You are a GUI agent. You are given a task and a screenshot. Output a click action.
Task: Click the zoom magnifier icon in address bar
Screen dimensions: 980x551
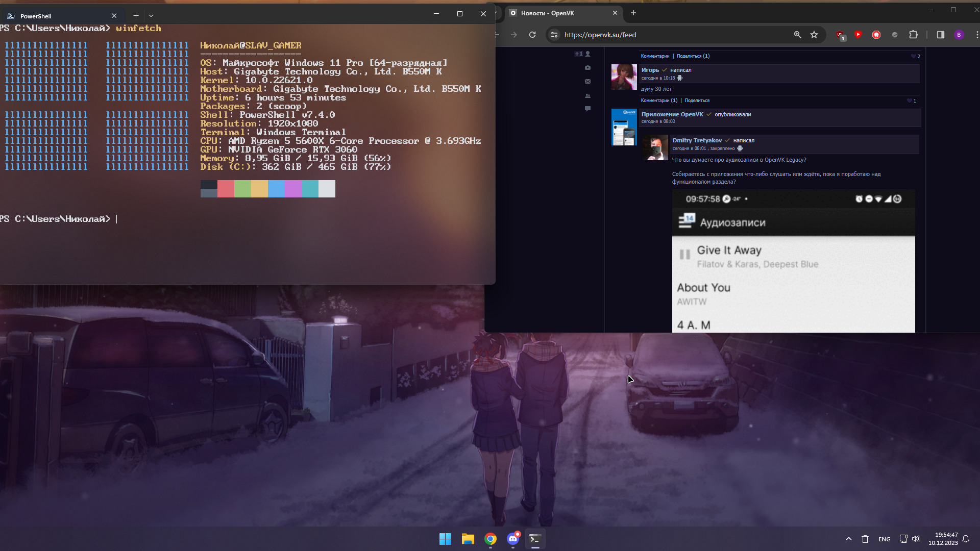click(797, 35)
